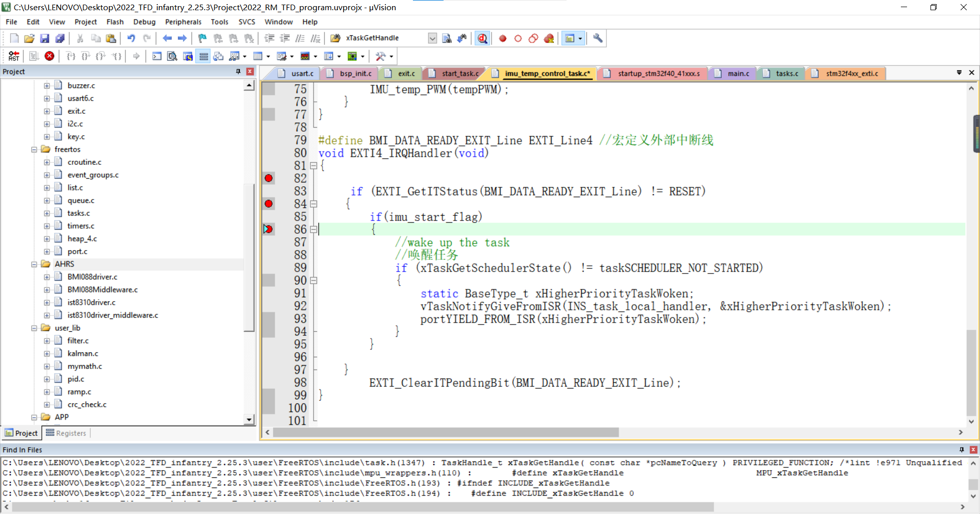Toggle Disassembly Window icon
The image size is (980, 514).
173,56
